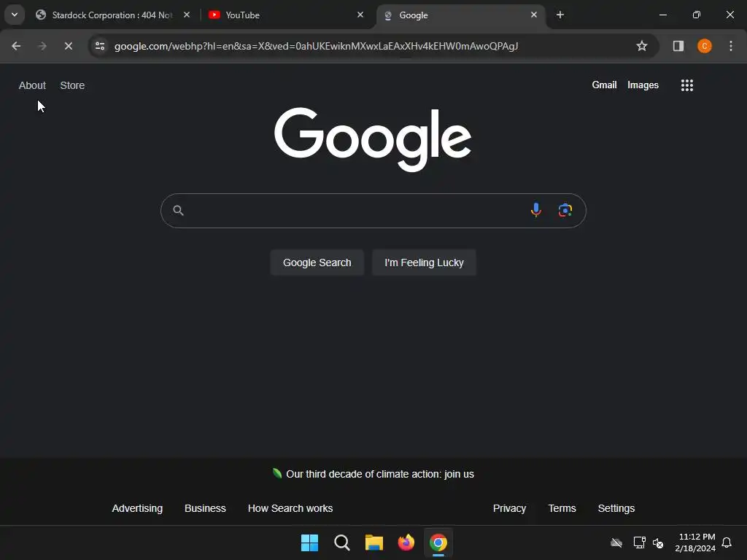View site information icon in address bar

[100, 46]
